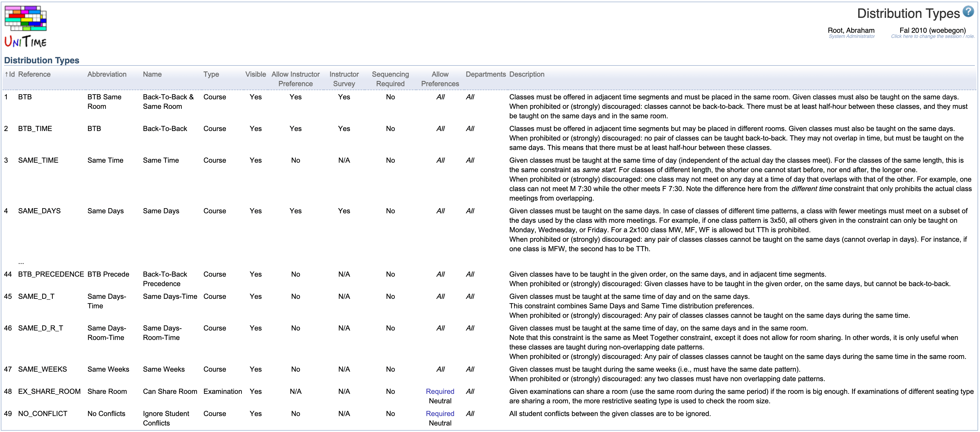Click Root, Abraham user name
This screenshot has height=432, width=980.
coord(851,30)
